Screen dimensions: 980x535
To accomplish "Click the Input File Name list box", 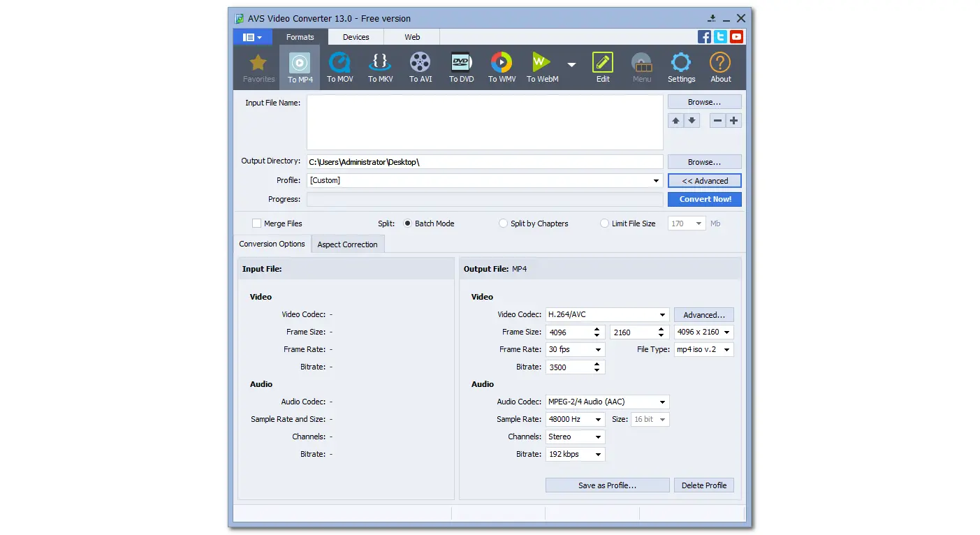I will pos(485,122).
